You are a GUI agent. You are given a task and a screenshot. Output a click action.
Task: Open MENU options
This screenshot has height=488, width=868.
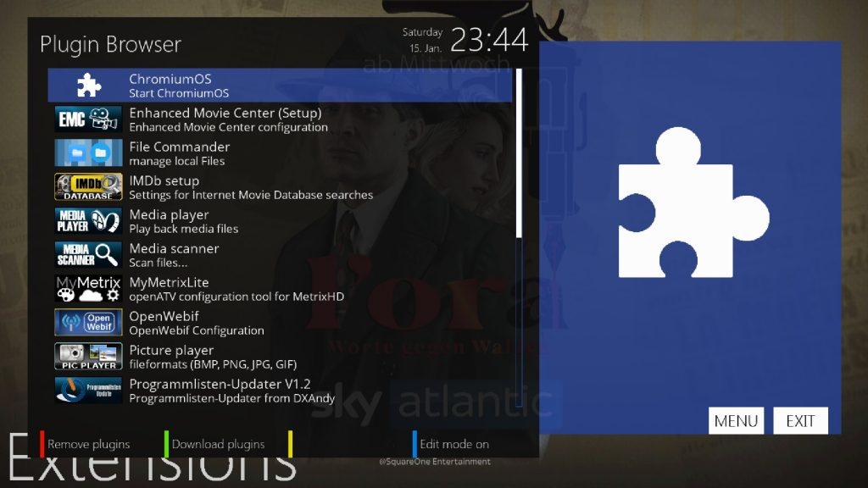736,420
